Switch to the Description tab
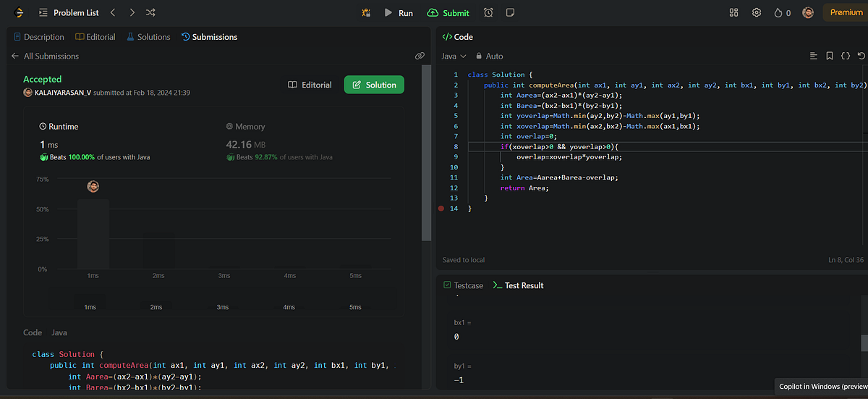Image resolution: width=868 pixels, height=399 pixels. (x=38, y=37)
